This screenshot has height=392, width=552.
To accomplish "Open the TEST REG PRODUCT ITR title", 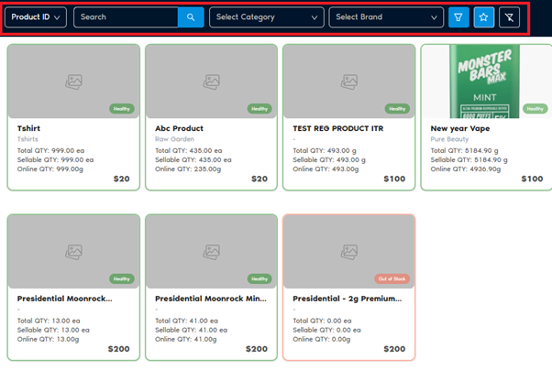I will click(338, 128).
